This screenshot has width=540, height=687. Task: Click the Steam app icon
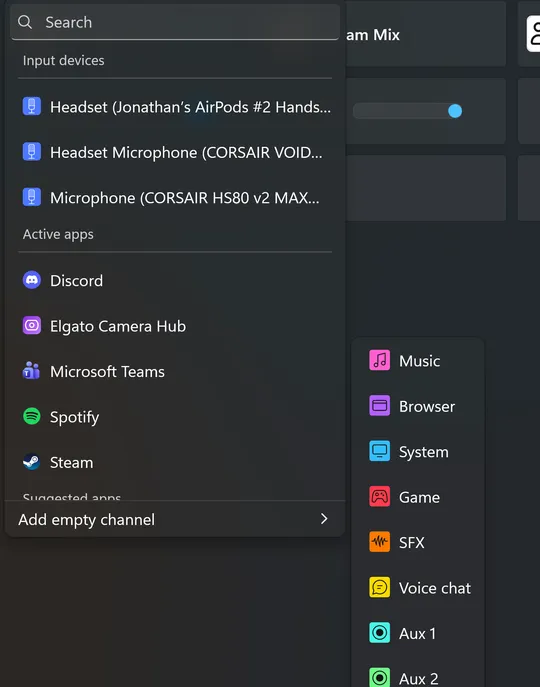[32, 462]
